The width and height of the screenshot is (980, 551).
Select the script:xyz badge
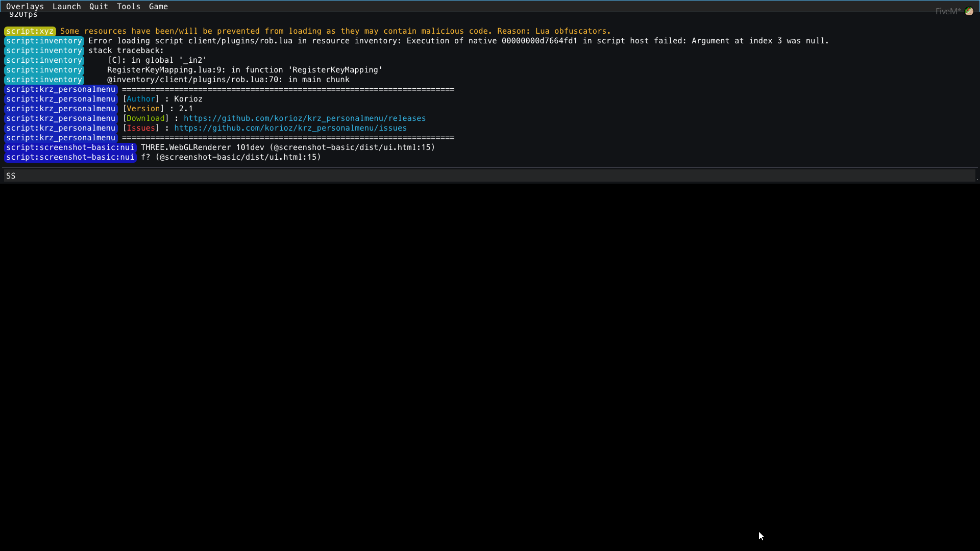(30, 31)
